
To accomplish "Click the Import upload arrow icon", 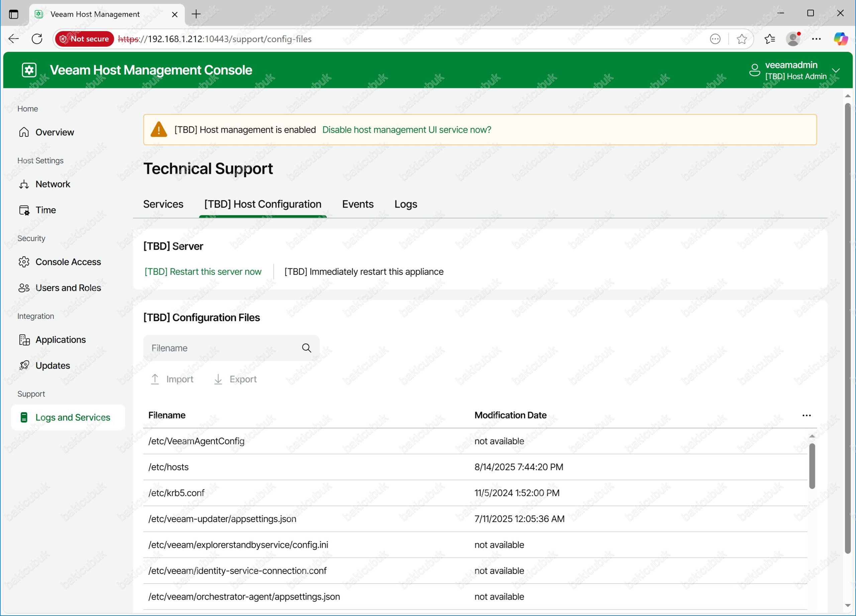I will [x=155, y=379].
